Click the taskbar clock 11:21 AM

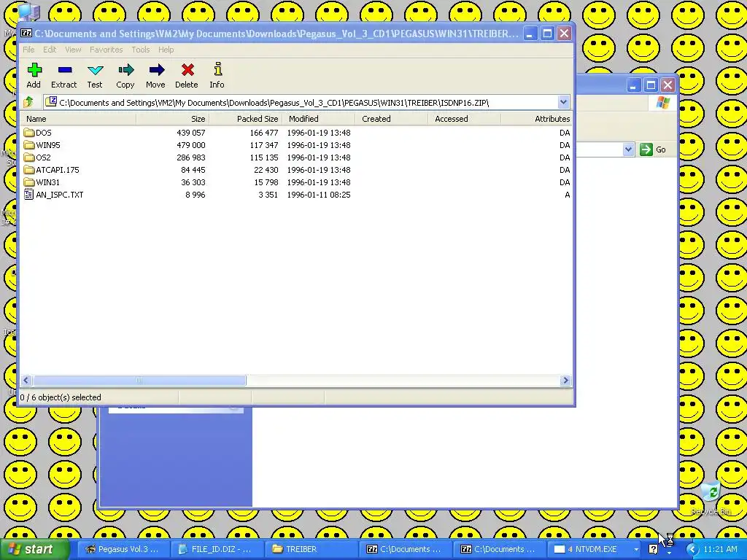click(x=720, y=550)
